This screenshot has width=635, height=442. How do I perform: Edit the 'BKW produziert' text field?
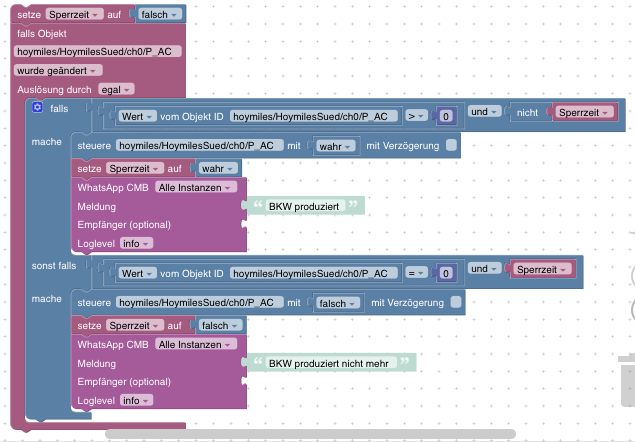coord(304,206)
